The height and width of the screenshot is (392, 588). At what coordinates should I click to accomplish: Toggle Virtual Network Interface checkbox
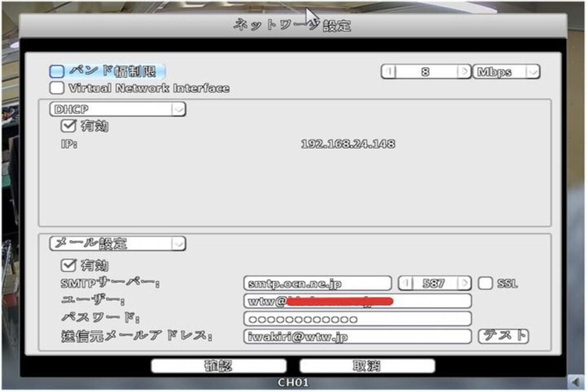pyautogui.click(x=57, y=88)
